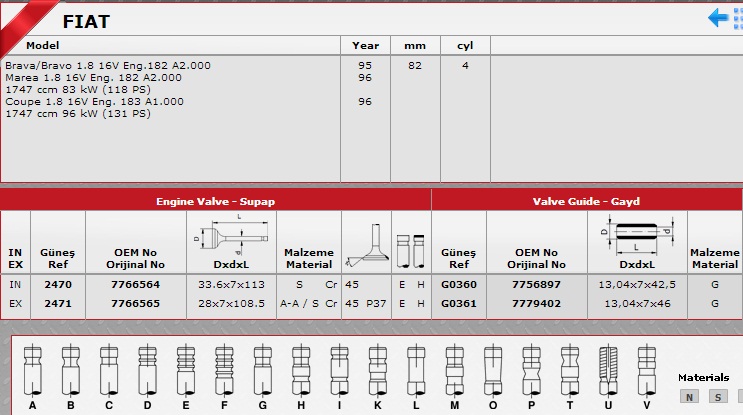743x415 pixels.
Task: Toggle the S materials button
Action: (717, 397)
